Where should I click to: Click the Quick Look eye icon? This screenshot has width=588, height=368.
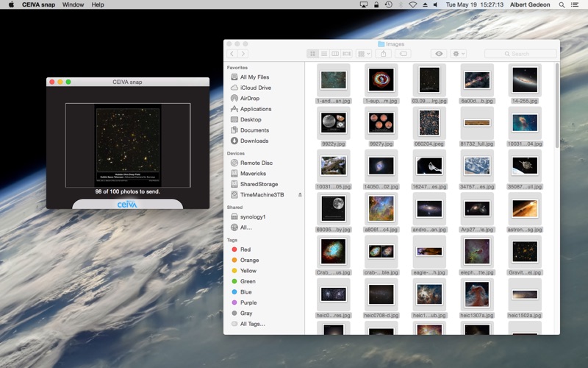tap(439, 54)
